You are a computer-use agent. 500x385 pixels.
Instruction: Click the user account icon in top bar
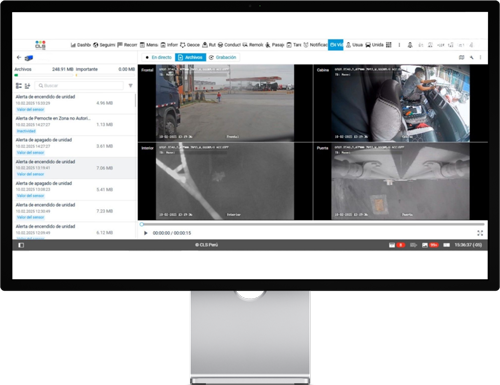pyautogui.click(x=410, y=45)
